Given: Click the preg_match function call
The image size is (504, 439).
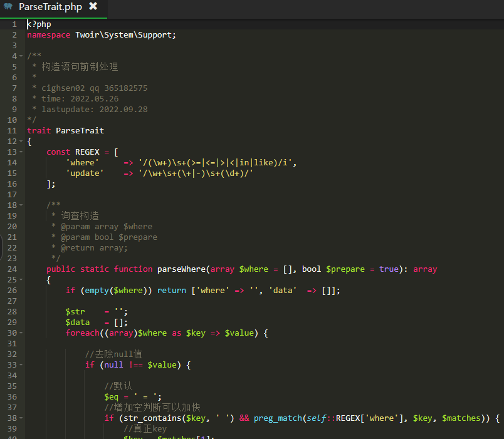Looking at the screenshot, I should [278, 418].
